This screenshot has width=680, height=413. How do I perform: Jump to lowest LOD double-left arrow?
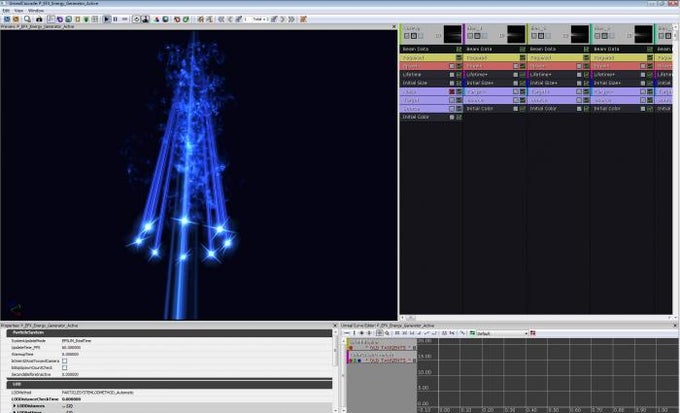point(221,19)
